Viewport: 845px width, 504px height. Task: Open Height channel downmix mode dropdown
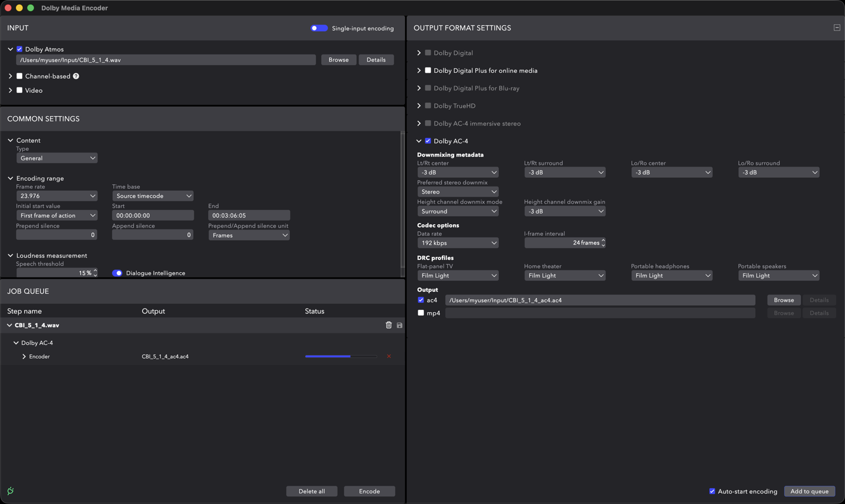[x=458, y=211]
